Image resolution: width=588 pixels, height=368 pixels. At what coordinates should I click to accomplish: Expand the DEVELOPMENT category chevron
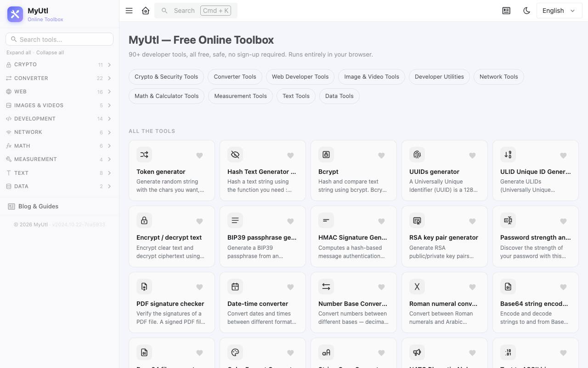109,119
